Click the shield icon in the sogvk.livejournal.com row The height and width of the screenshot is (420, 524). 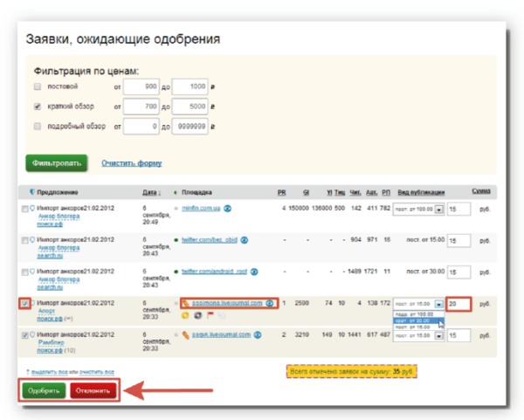coord(32,334)
